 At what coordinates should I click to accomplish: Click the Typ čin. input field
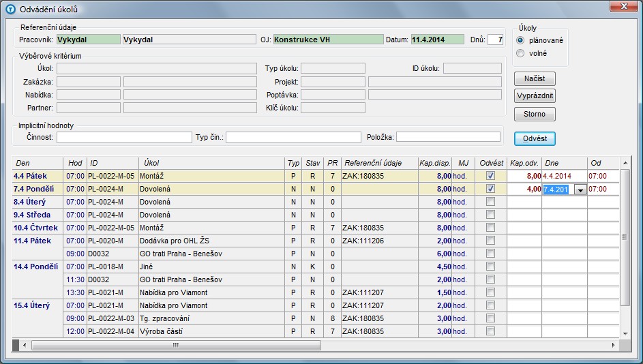point(293,137)
